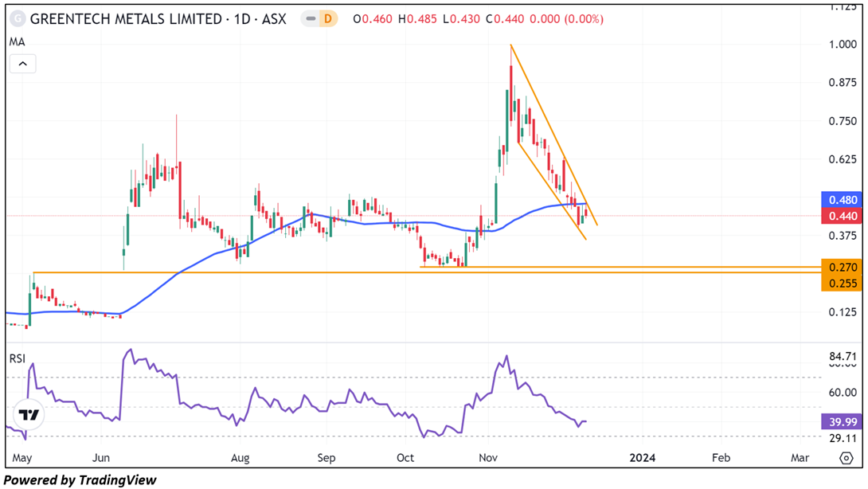Click the orange 0.270 price line label
The height and width of the screenshot is (489, 868).
(x=842, y=267)
